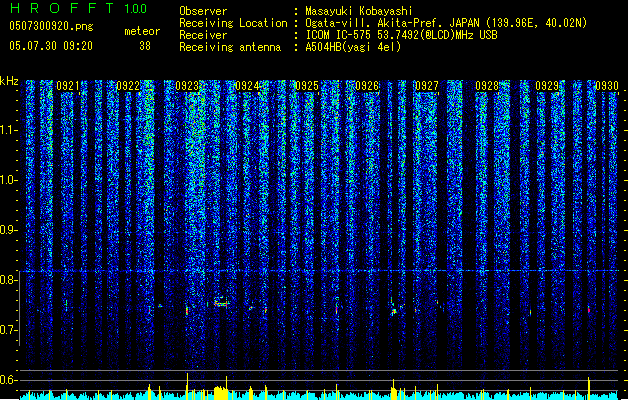Image resolution: width=629 pixels, height=400 pixels.
Task: Click the 0.6 kHz axis tick label
Action: click(x=8, y=380)
